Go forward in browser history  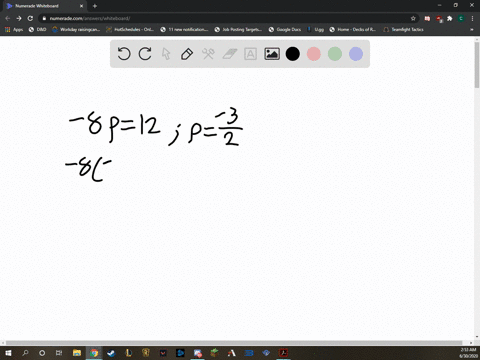(19, 18)
